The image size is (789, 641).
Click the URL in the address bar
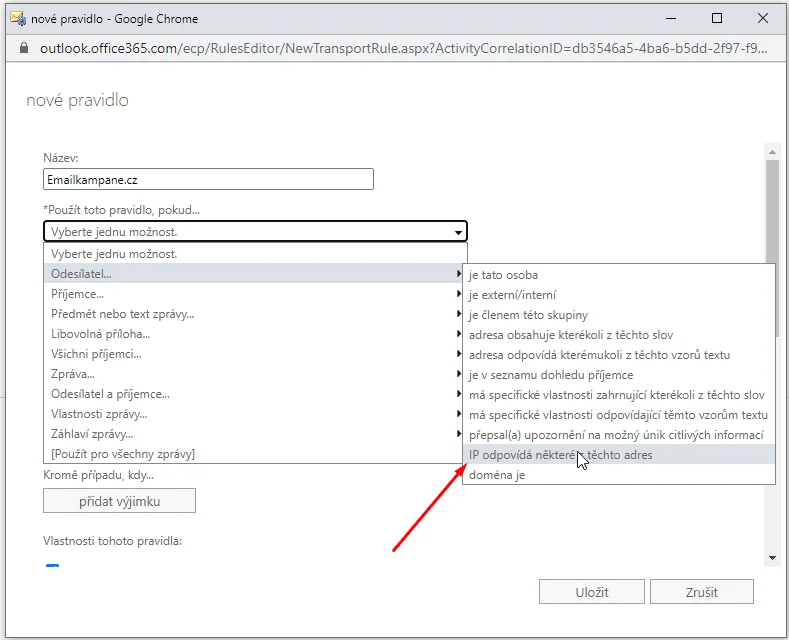404,48
